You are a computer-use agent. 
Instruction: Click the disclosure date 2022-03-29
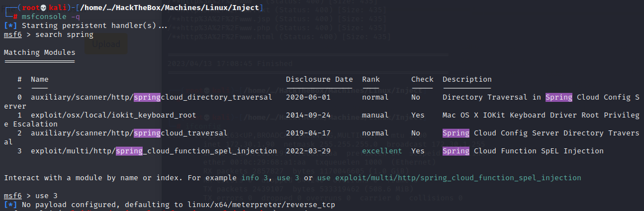point(308,151)
